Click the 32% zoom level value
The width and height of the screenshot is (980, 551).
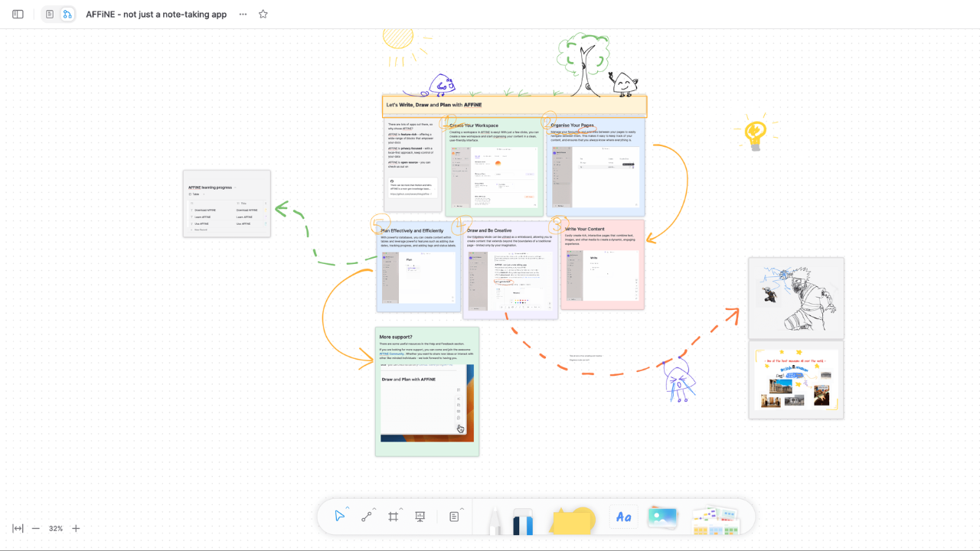(x=56, y=528)
